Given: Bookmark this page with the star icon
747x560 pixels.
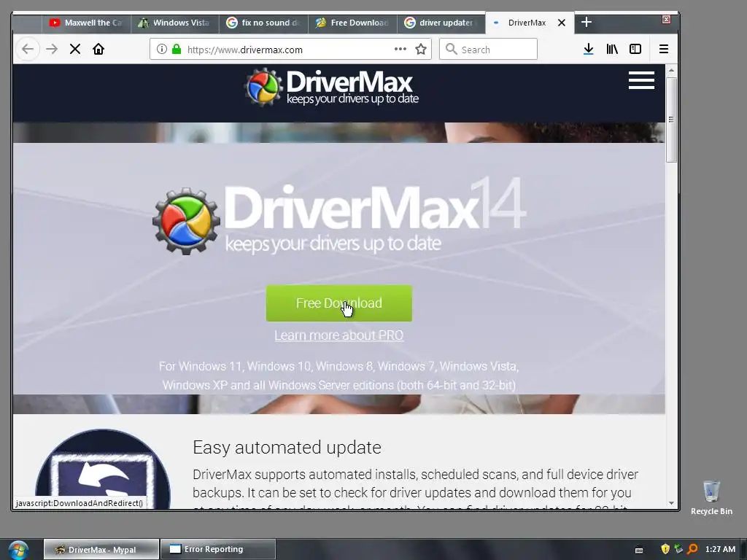Looking at the screenshot, I should pyautogui.click(x=421, y=49).
